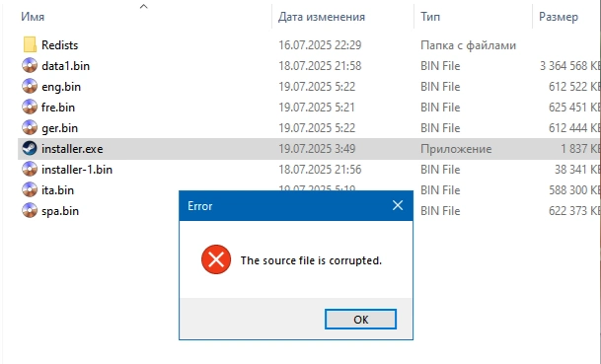This screenshot has width=601, height=364.
Task: Select the Redists folder icon
Action: pos(30,44)
